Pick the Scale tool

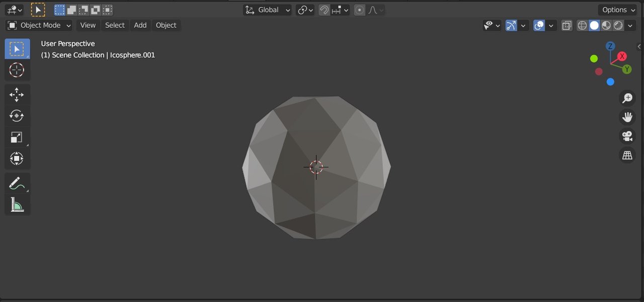click(17, 137)
